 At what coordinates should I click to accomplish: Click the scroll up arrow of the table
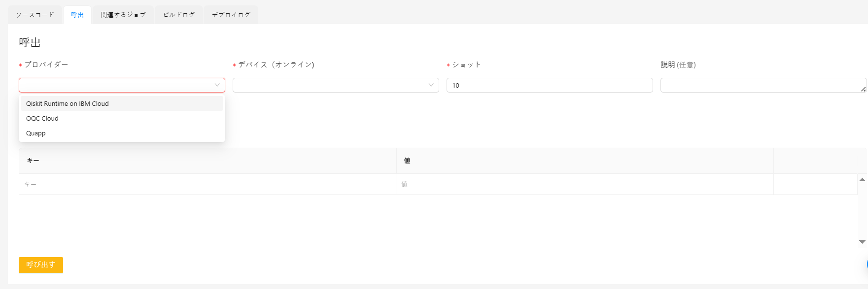(x=862, y=180)
